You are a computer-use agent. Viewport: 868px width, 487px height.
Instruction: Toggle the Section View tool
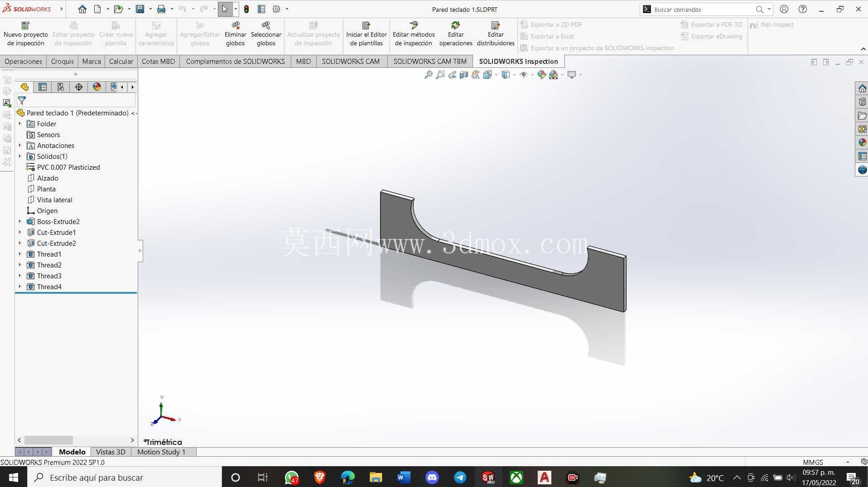[x=464, y=75]
